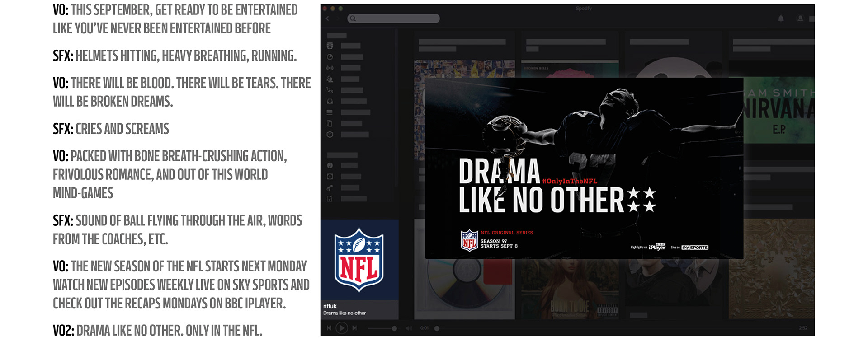Open the gold patterned album cover

(772, 269)
